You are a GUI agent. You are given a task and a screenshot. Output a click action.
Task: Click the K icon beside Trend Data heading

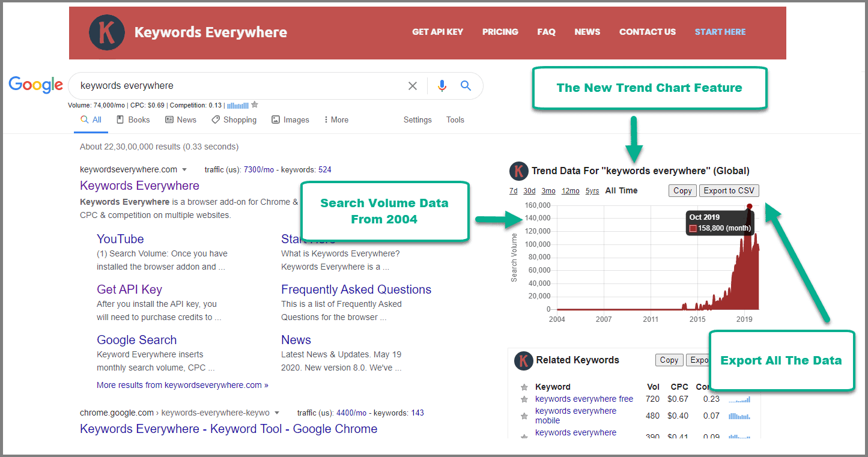tap(518, 171)
